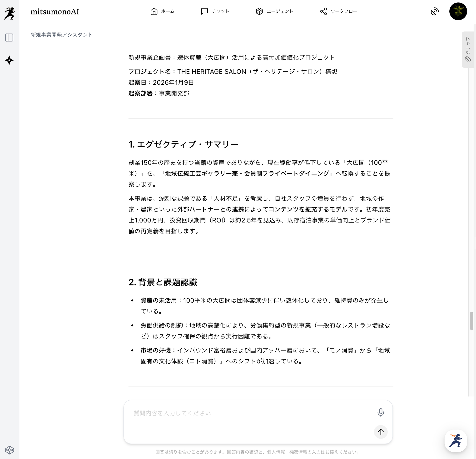Click the ホーム navigation label
Viewport: 476px width, 459px height.
point(168,11)
